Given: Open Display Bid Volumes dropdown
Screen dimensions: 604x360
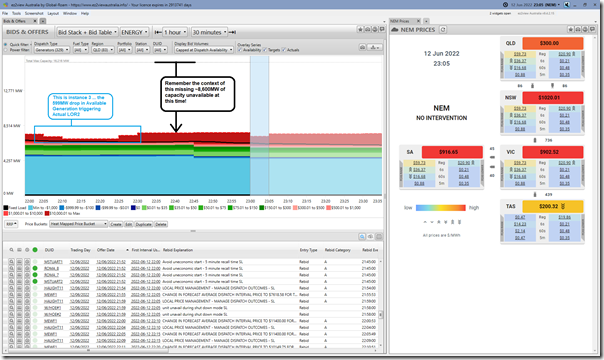Looking at the screenshot, I should pyautogui.click(x=204, y=50).
